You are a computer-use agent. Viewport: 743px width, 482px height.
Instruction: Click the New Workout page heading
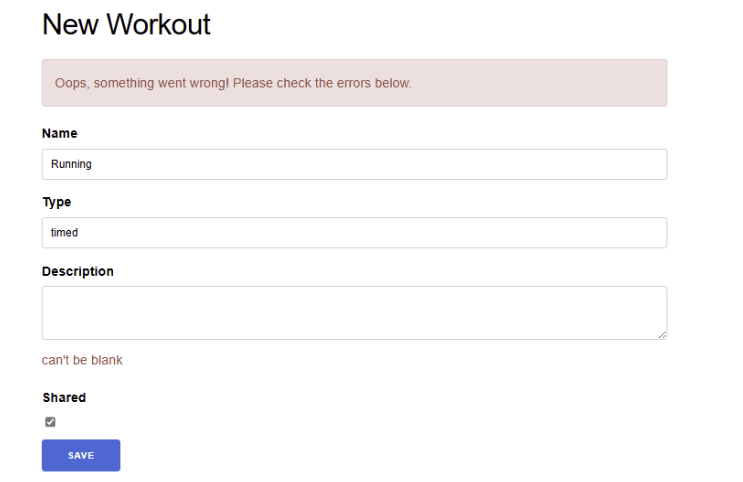[126, 24]
